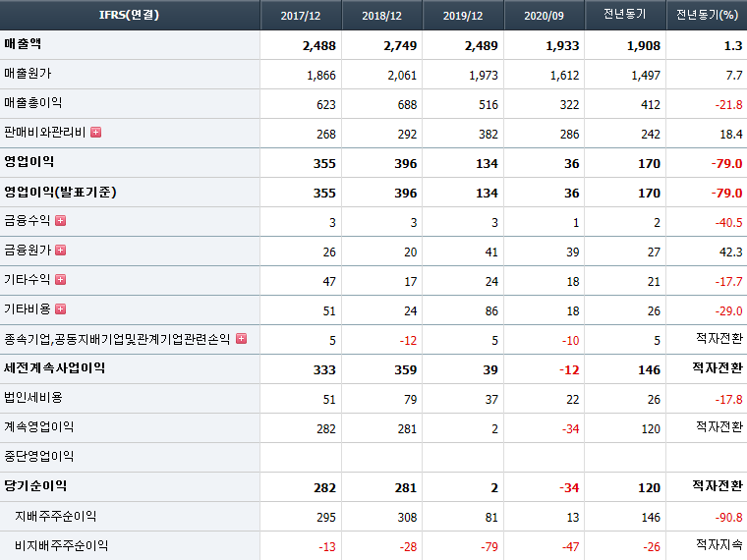Screen dimensions: 747x560
Task: Click the IFRS(연결) header cell
Action: (x=129, y=15)
